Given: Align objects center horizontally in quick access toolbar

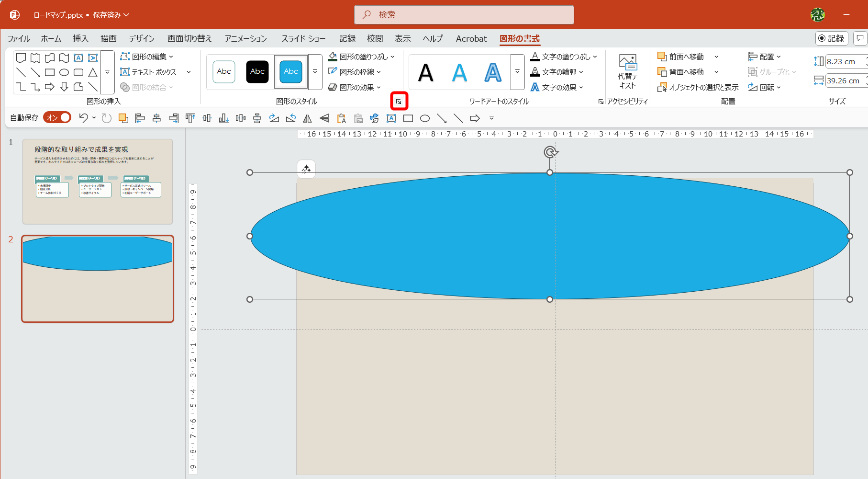Looking at the screenshot, I should pyautogui.click(x=156, y=118).
